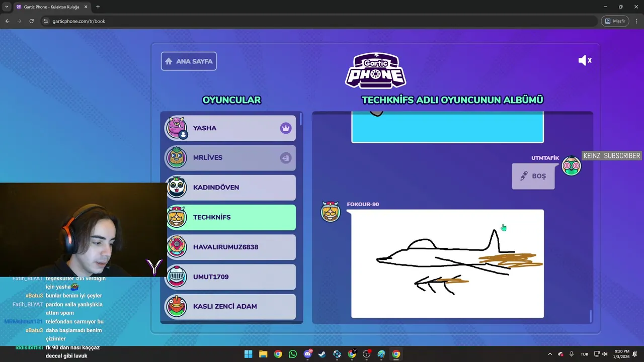The height and width of the screenshot is (362, 644).
Task: Click TECHKNİFS avatar in player list
Action: pyautogui.click(x=177, y=217)
